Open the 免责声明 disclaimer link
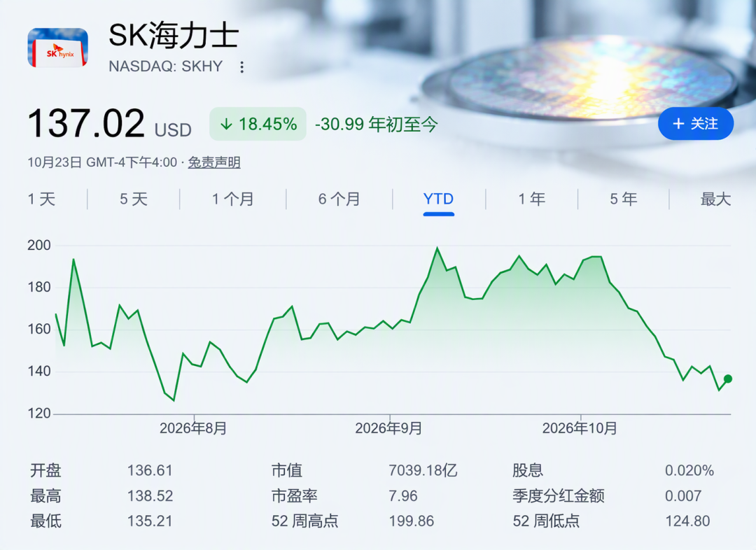The height and width of the screenshot is (550, 756). click(x=214, y=162)
